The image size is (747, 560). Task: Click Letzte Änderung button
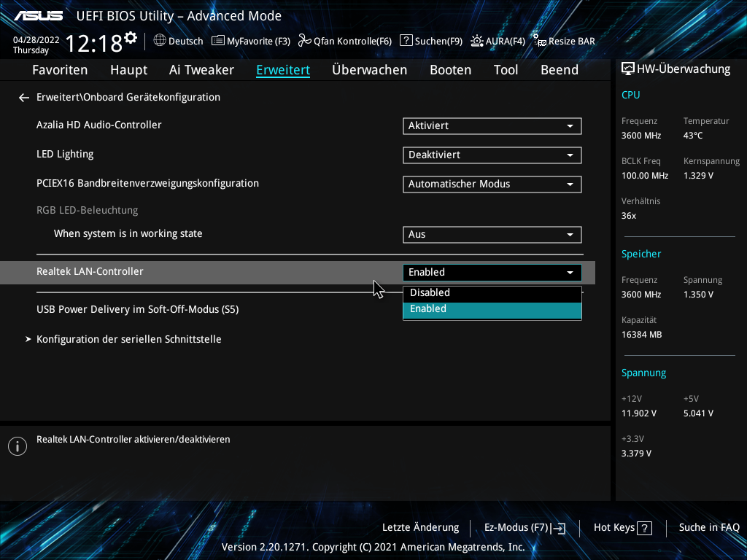pos(421,528)
